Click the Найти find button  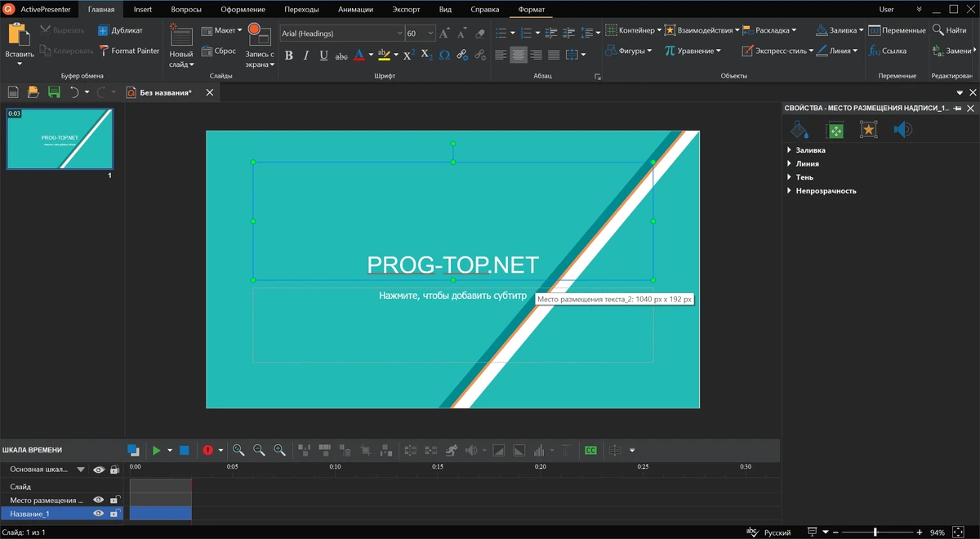(x=950, y=30)
